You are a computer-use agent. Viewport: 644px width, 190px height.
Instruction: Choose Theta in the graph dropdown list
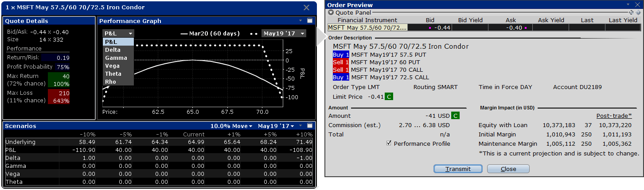click(118, 74)
